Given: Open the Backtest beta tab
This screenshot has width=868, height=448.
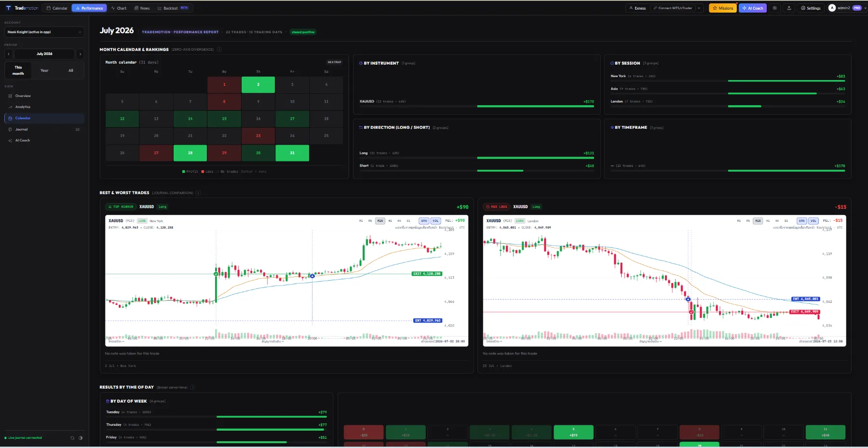Looking at the screenshot, I should (173, 8).
